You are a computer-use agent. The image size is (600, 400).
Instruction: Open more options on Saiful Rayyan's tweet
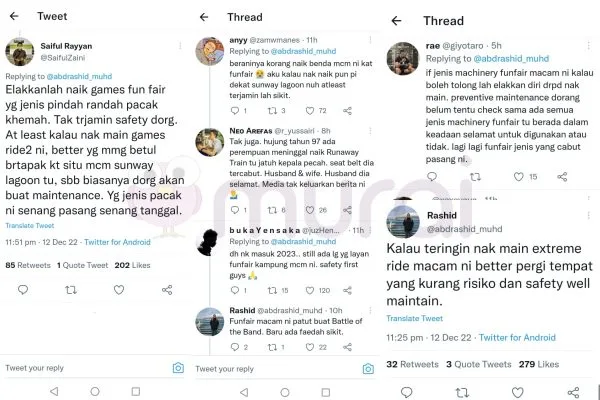(180, 46)
